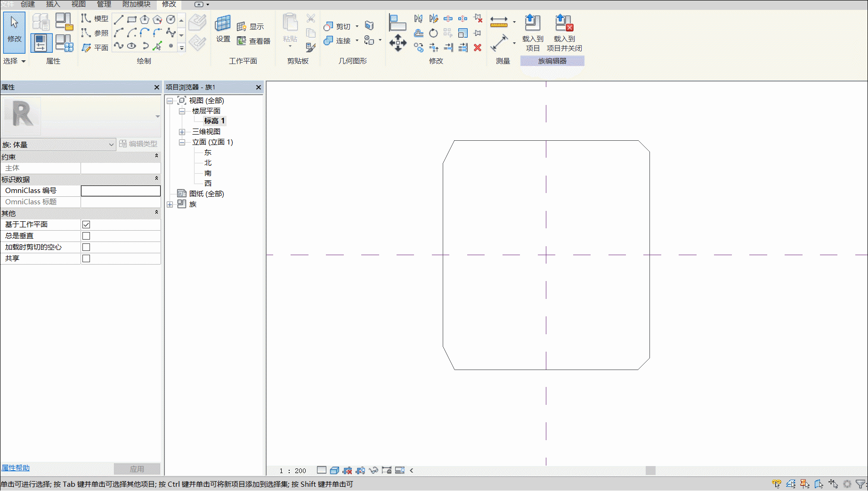The height and width of the screenshot is (491, 868).
Task: Click the 设置 set work plane icon
Action: [223, 29]
